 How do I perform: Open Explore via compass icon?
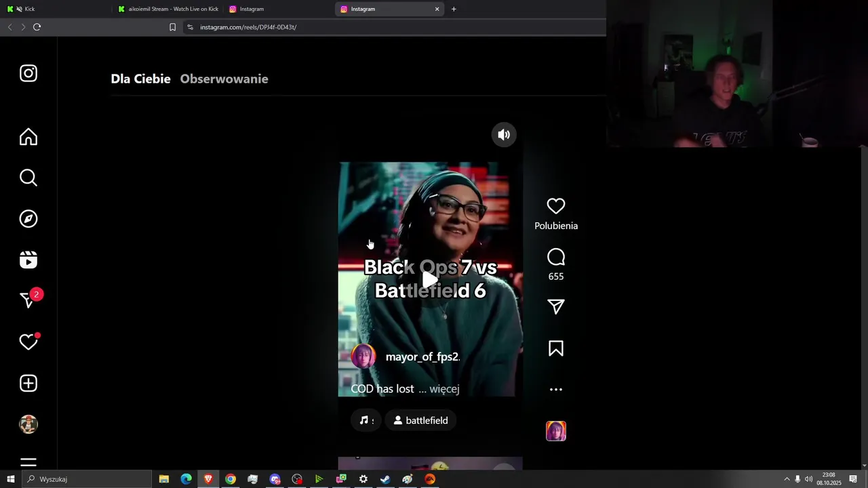coord(28,219)
